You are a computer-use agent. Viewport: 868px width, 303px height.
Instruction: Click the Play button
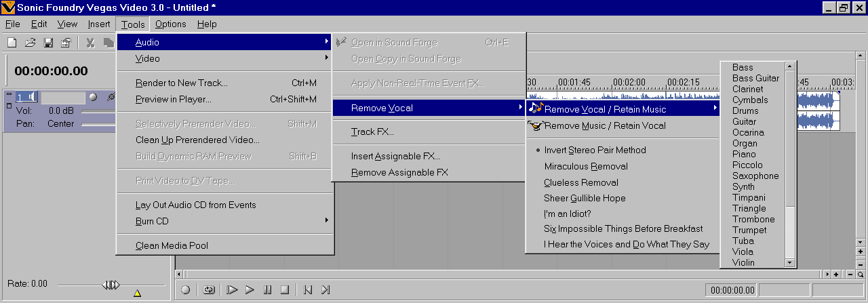250,289
